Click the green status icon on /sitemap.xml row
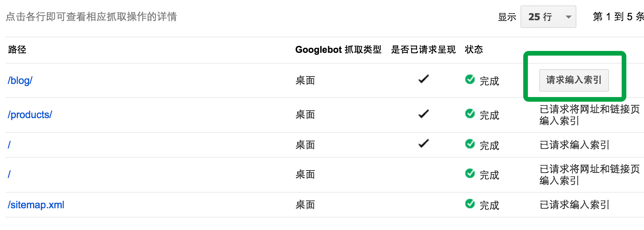 [x=470, y=204]
